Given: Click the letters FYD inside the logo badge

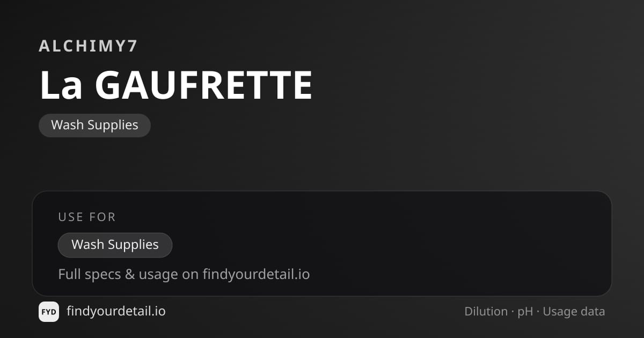Looking at the screenshot, I should (49, 312).
